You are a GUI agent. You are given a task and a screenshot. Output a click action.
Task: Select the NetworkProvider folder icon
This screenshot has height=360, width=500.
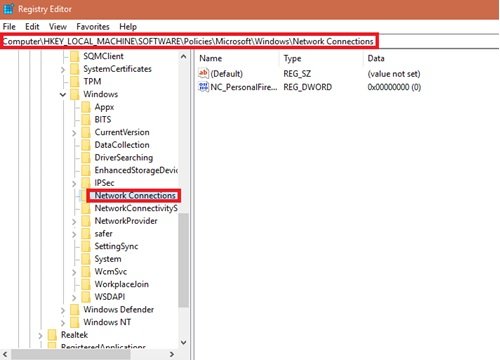[86, 221]
